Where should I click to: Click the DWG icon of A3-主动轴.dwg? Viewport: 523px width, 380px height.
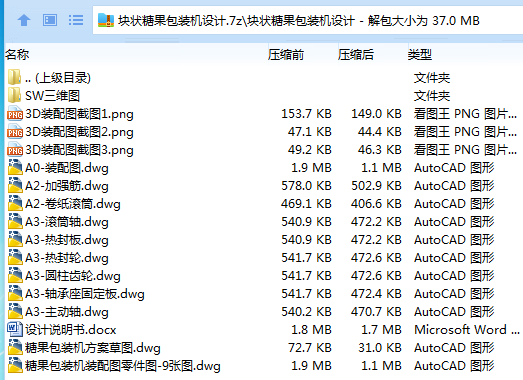pyautogui.click(x=15, y=311)
